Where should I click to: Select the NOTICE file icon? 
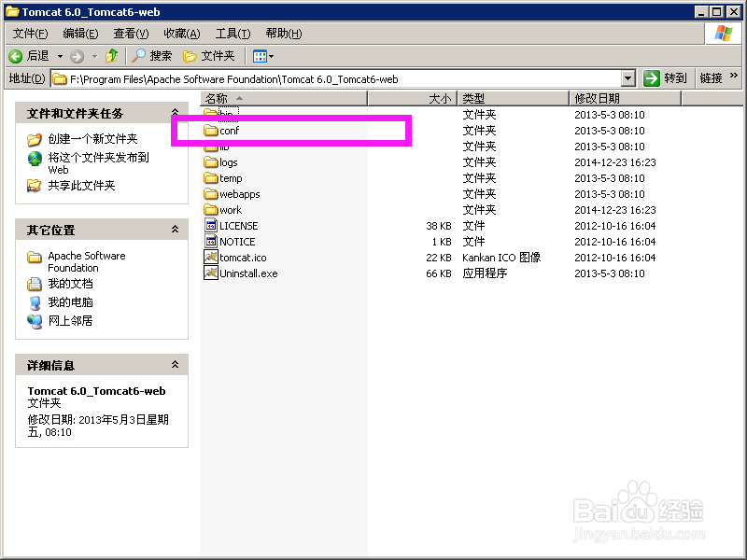[211, 241]
